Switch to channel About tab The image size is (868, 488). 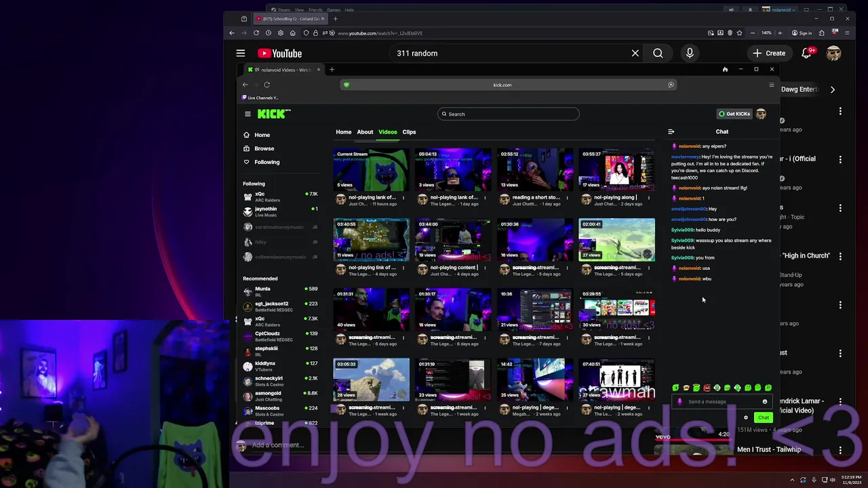[x=365, y=132]
